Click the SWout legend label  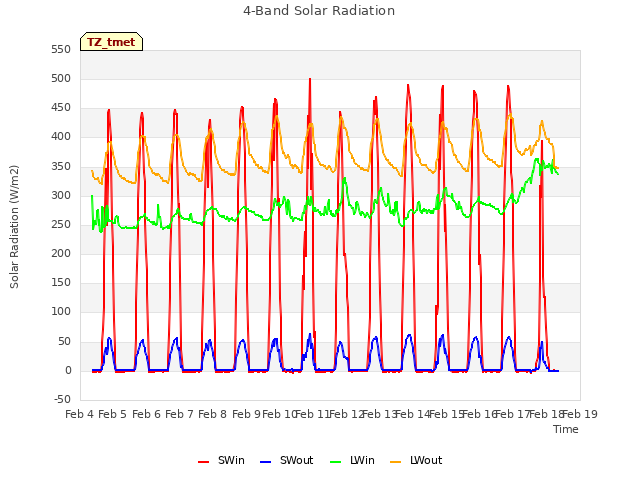(x=296, y=460)
